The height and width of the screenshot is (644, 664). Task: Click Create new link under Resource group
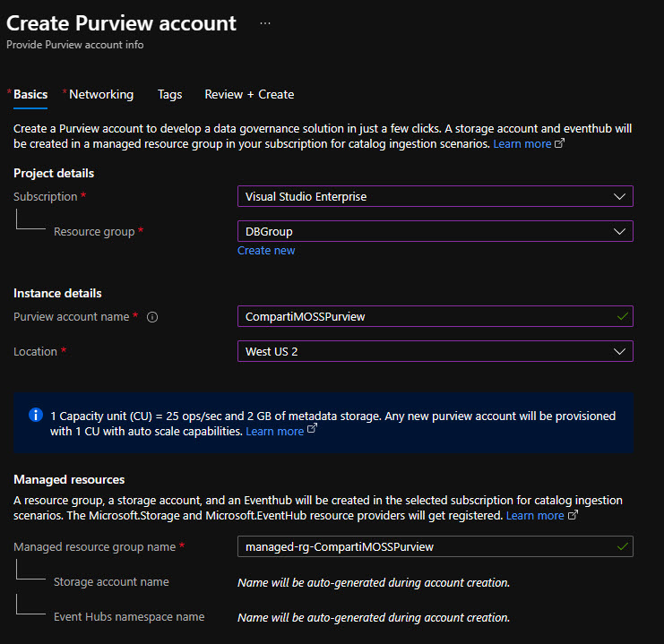point(266,251)
